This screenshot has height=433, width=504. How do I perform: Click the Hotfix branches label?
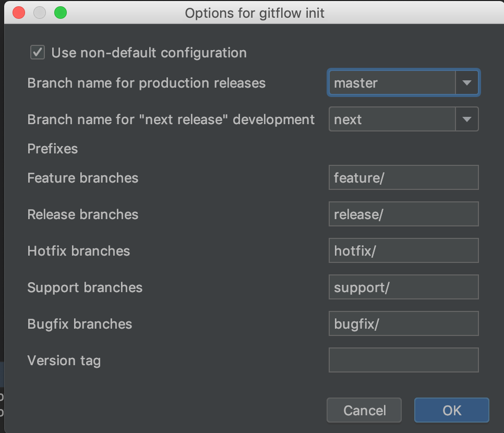tap(79, 251)
